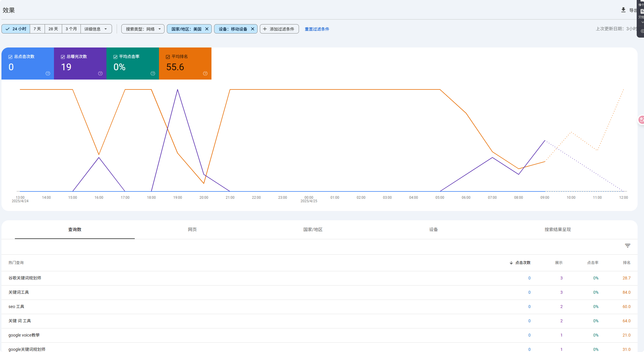Click ranking value 64.0
The width and height of the screenshot is (644, 352).
[x=626, y=321]
